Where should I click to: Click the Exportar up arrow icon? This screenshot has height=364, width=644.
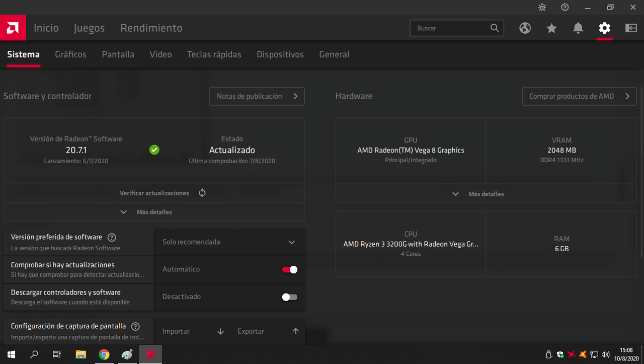(295, 331)
